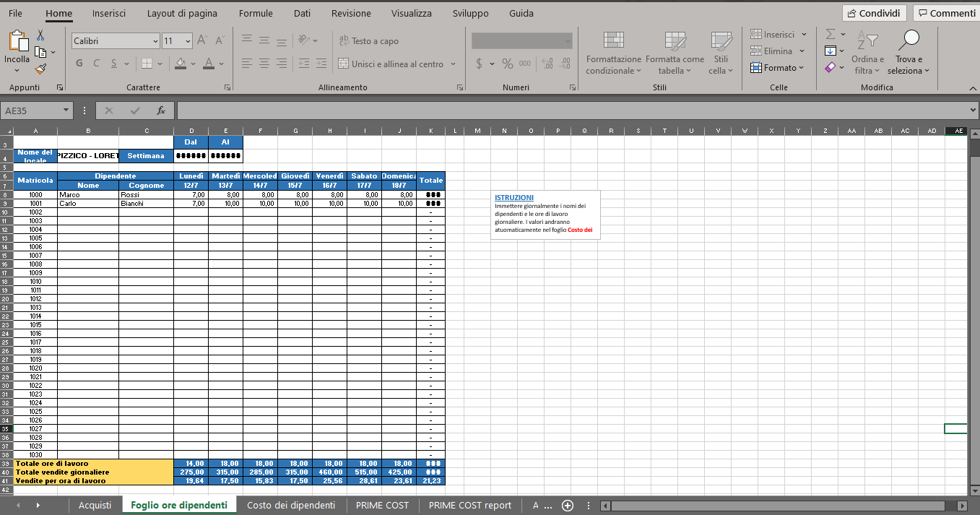This screenshot has height=515, width=980.
Task: Click the AutoSum sigma icon
Action: coord(831,34)
